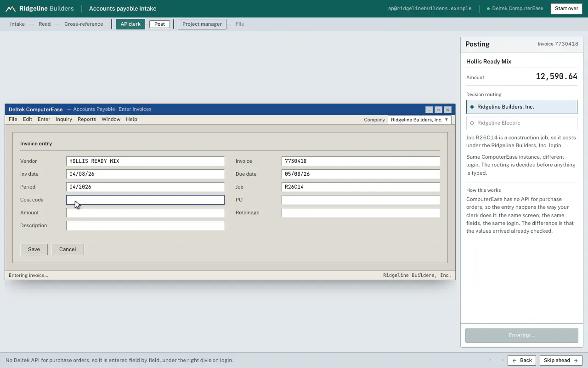Maximize the Deltek ComputerEase window
Viewport: 588px width, 368px height.
click(438, 109)
